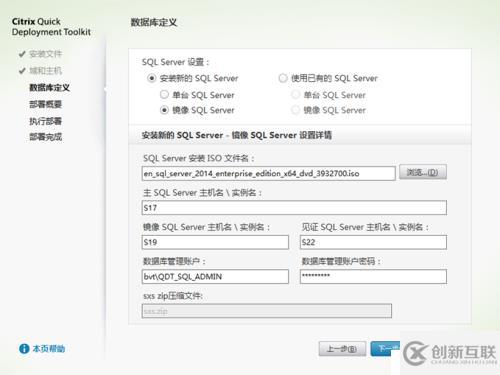
Task: Select the 执行部署 wizard step
Action: (46, 121)
